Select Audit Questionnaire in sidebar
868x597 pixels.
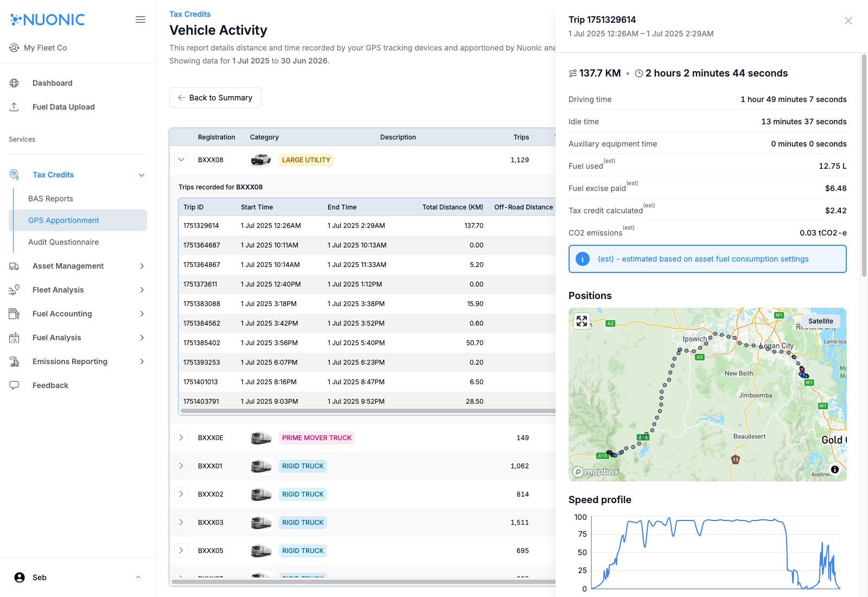63,242
